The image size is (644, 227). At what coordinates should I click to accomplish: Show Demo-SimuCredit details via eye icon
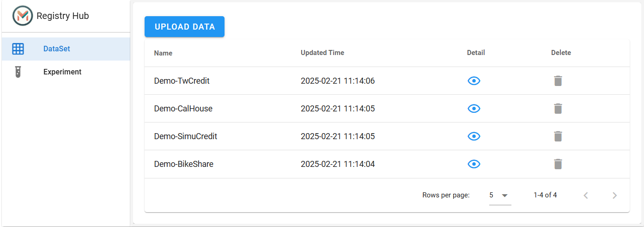click(474, 136)
